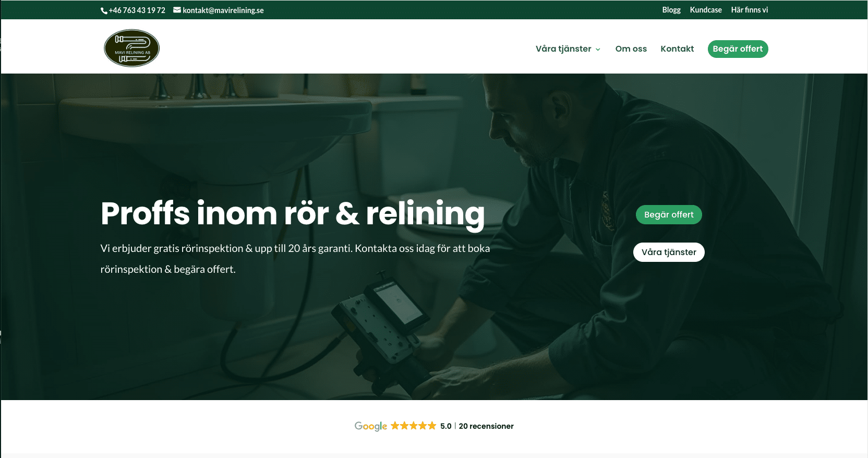Open the Mavi Relining AB logo
This screenshot has width=868, height=458.
pos(131,48)
